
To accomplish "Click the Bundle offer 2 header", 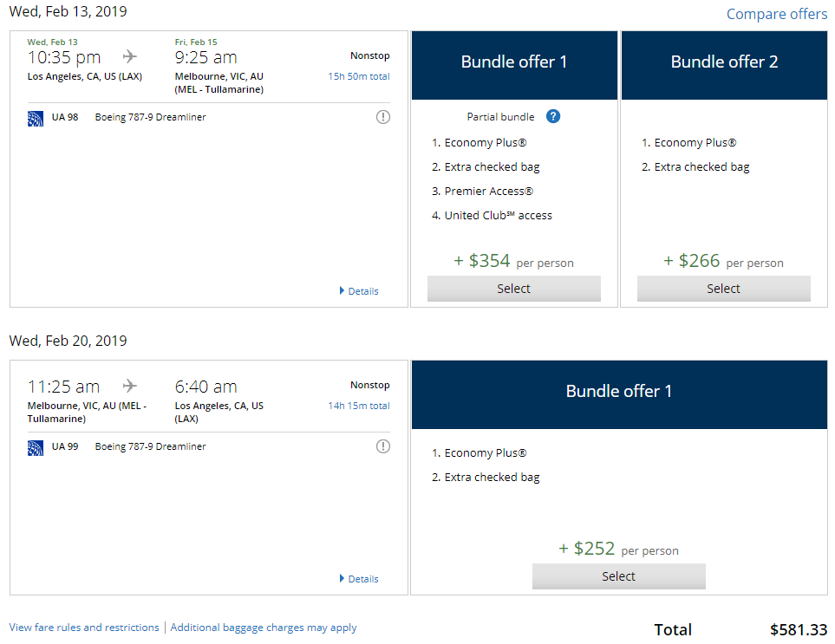I will pyautogui.click(x=724, y=62).
